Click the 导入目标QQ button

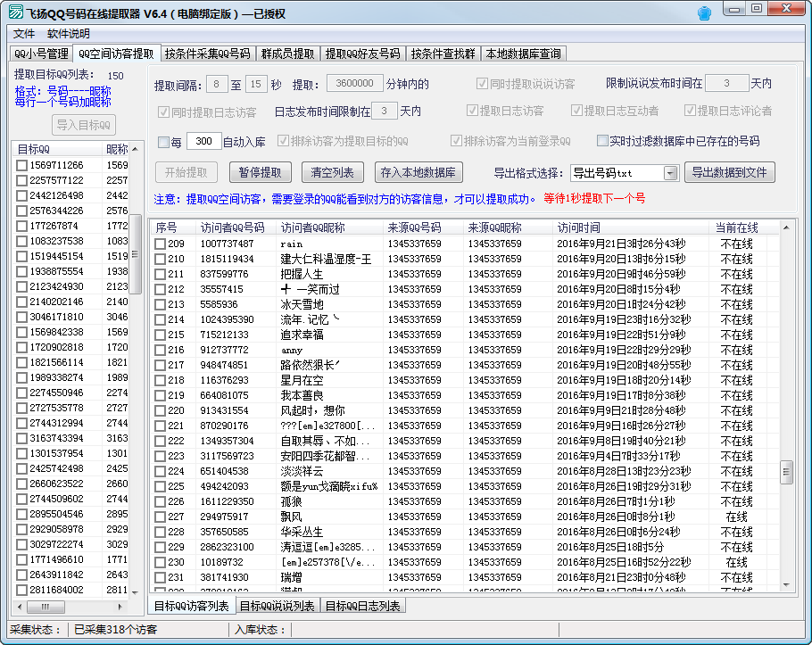tap(83, 125)
